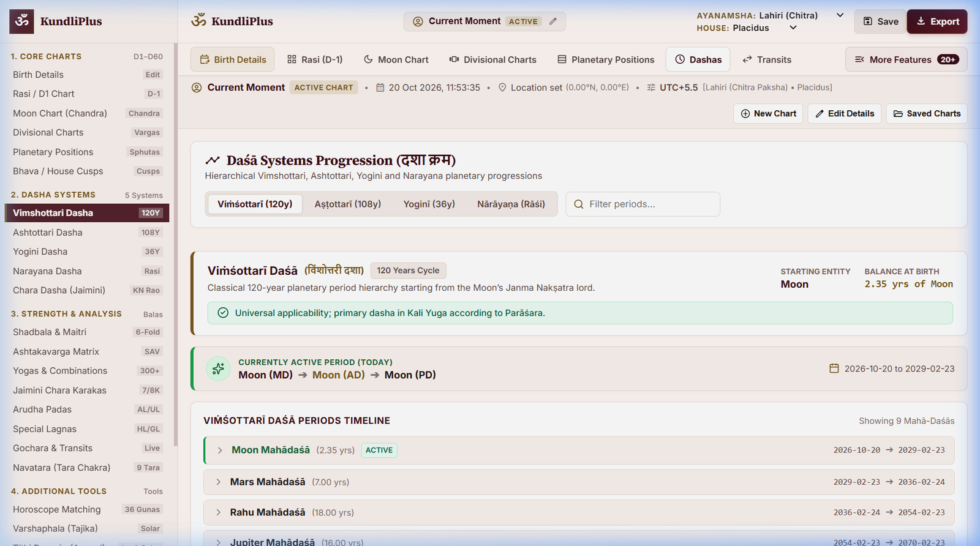Click the trend icon beside Daśā Systems Progression
Image resolution: width=980 pixels, height=546 pixels.
click(x=213, y=160)
